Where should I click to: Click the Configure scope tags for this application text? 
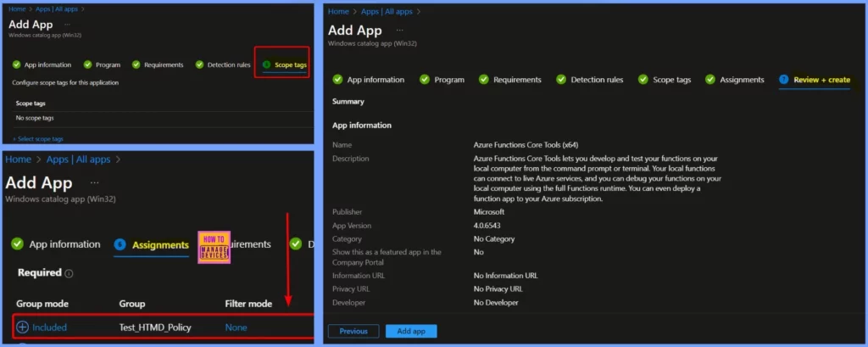coord(65,82)
